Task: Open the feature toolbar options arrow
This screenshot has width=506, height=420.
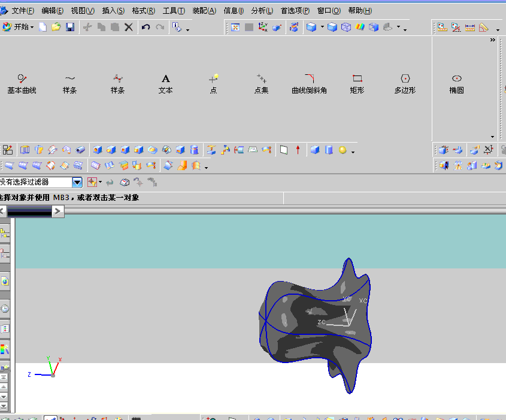Action: coord(353,152)
